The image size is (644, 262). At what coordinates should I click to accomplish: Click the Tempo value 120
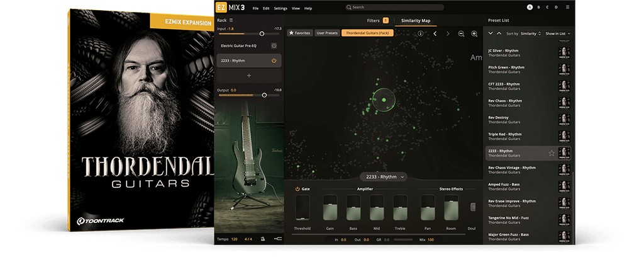tap(234, 239)
